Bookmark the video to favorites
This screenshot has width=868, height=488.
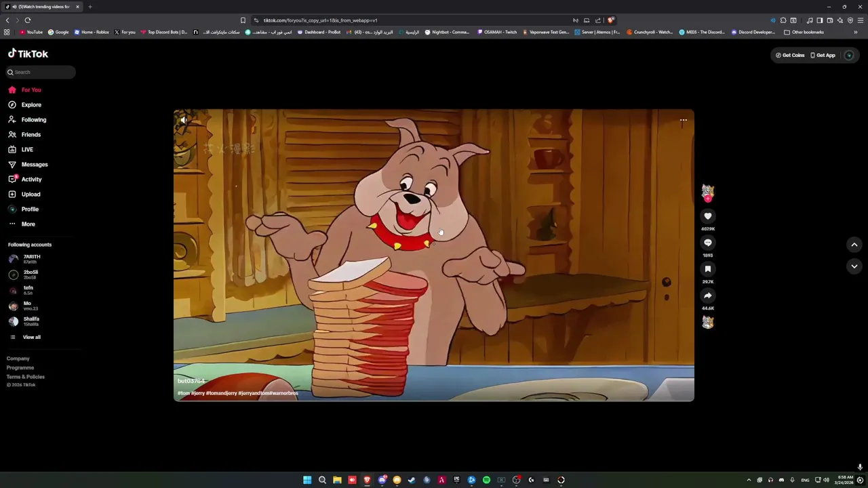(x=707, y=269)
